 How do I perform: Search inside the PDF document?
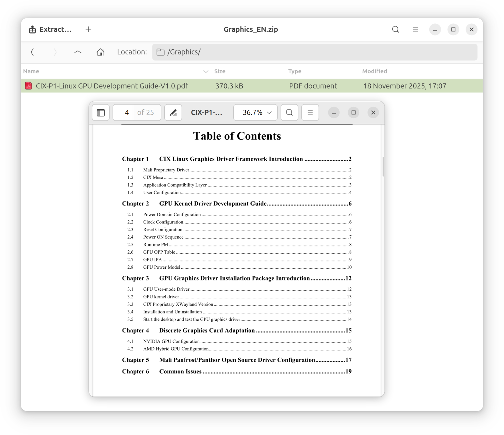289,113
